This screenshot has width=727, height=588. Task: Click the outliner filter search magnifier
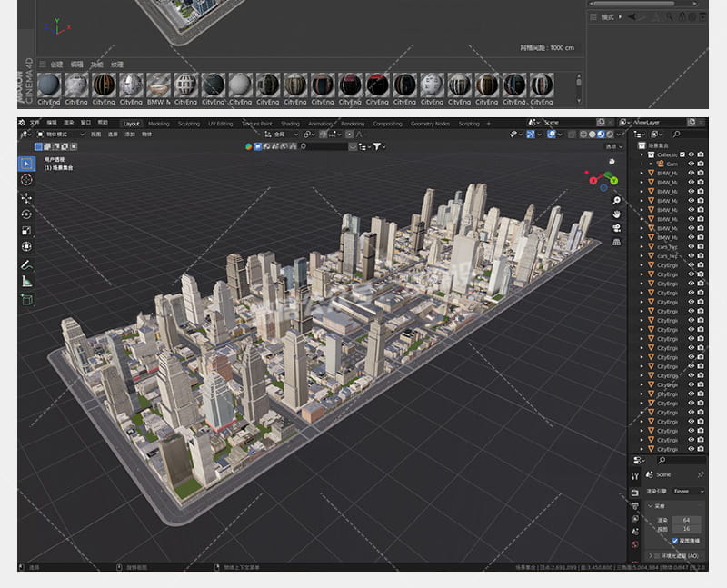tap(676, 134)
